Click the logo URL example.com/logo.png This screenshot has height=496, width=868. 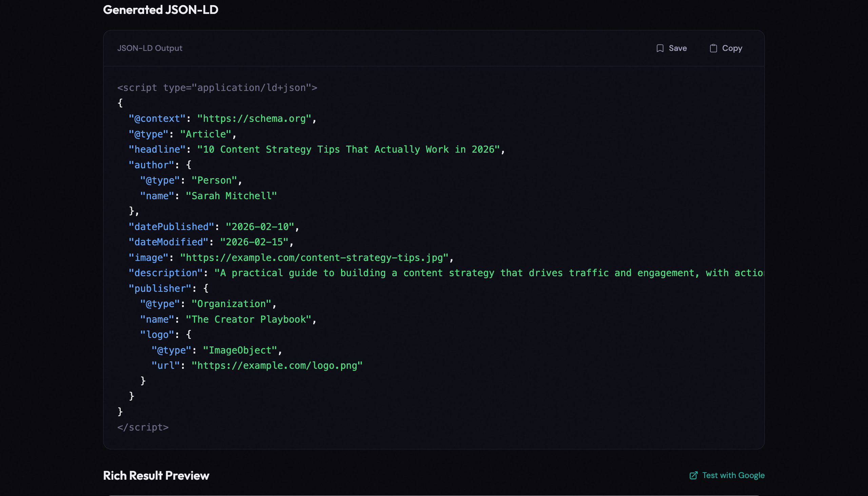tap(277, 365)
